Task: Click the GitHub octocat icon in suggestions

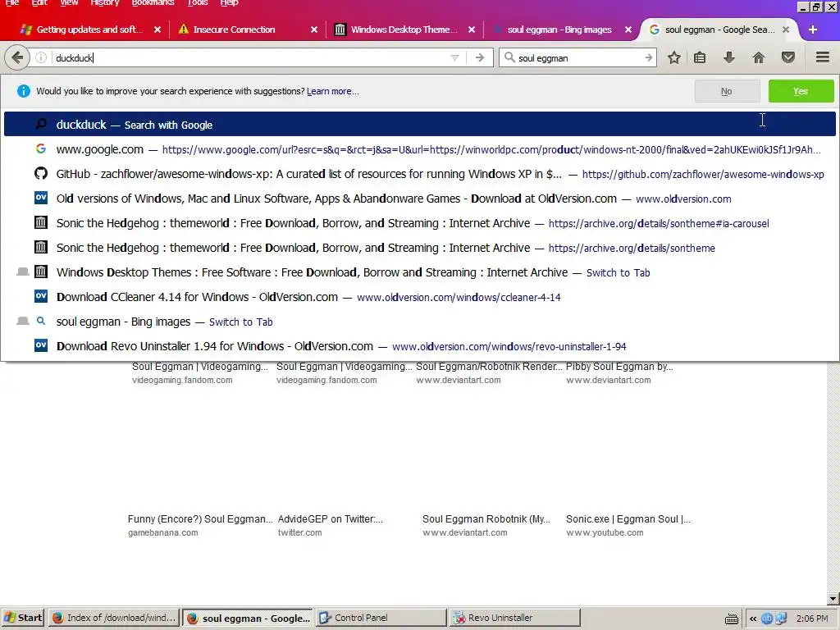Action: (41, 174)
